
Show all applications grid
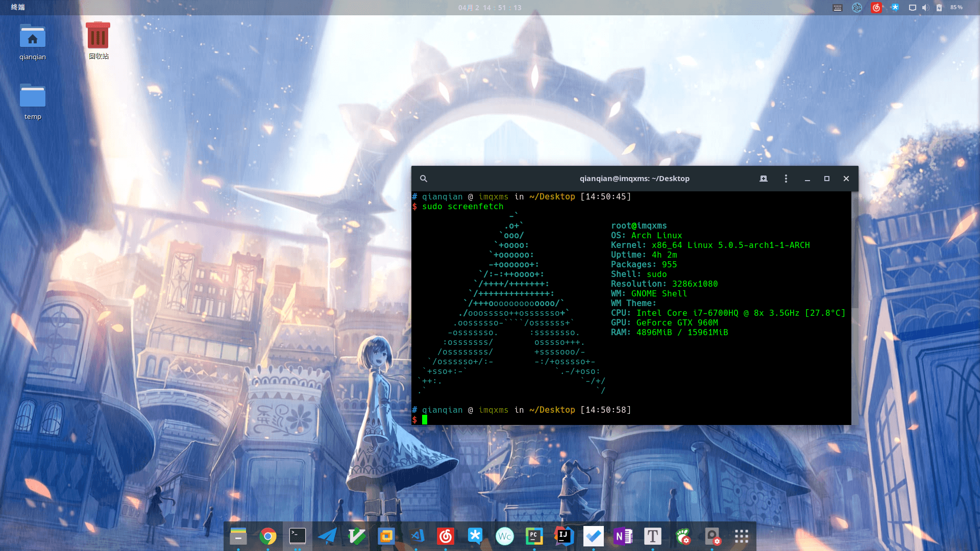click(742, 536)
